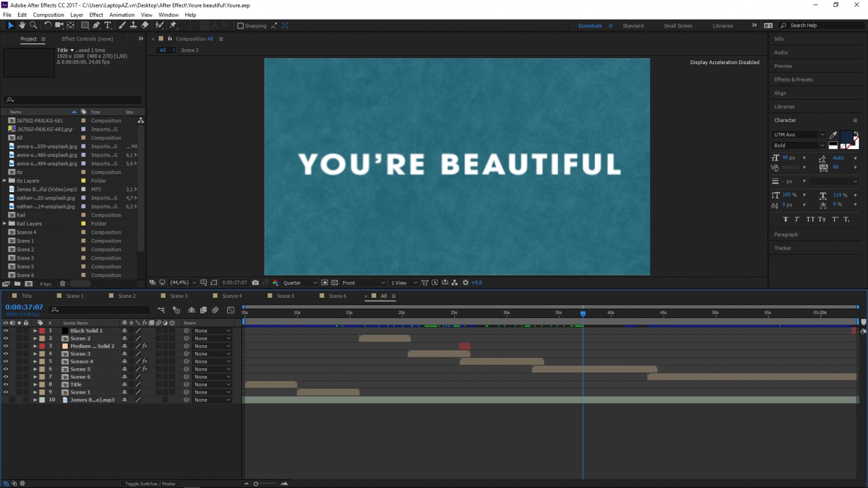Open the Composition menu

[x=49, y=15]
